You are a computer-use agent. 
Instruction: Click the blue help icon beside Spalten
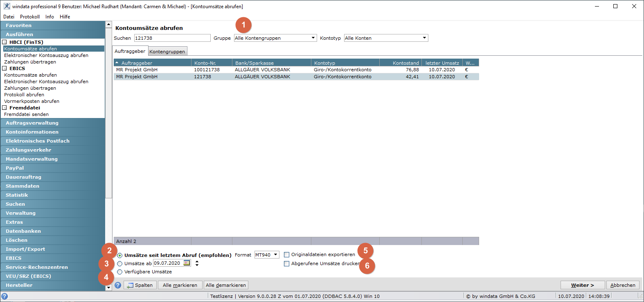118,285
